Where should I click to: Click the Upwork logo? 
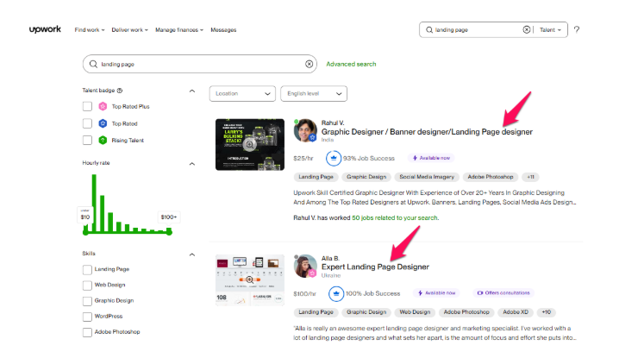click(45, 29)
